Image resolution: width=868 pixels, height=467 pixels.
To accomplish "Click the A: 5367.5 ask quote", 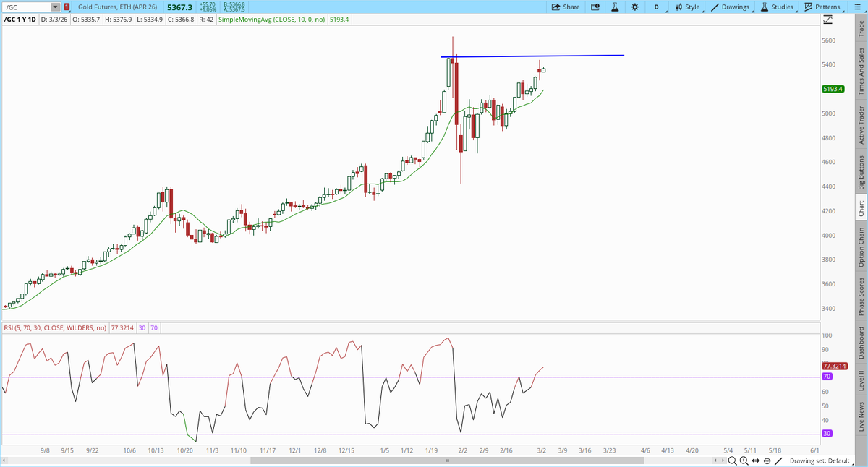I will coord(234,10).
